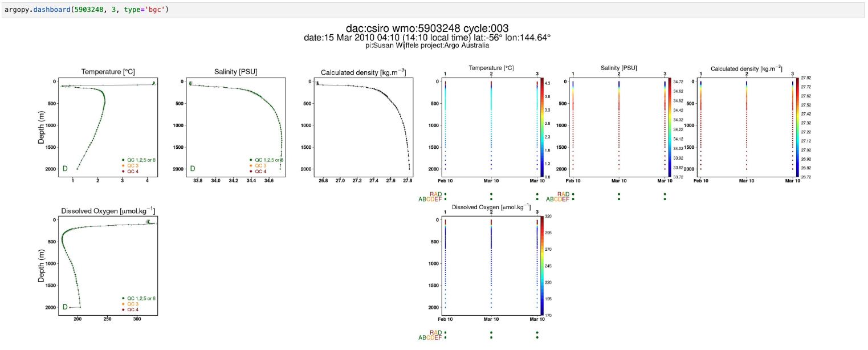The image size is (868, 350).
Task: Click the green D mode marker in Temperature plot
Action: coord(64,169)
